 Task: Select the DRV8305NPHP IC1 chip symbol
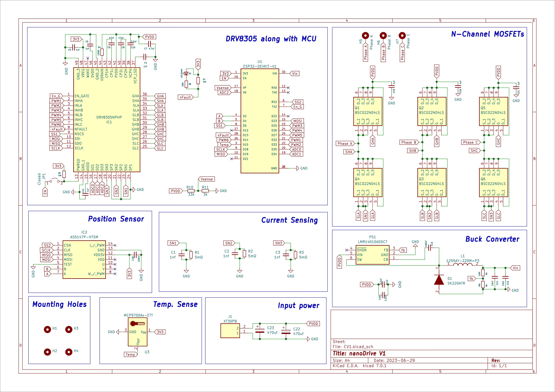coord(107,120)
